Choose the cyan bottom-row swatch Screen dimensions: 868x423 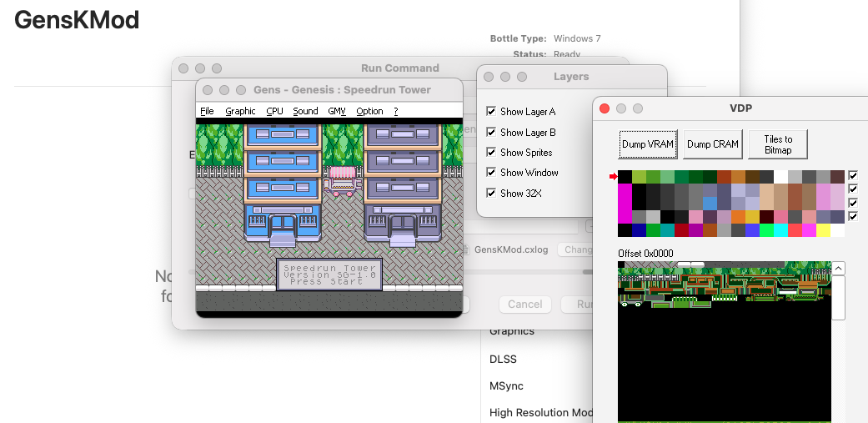(780, 229)
